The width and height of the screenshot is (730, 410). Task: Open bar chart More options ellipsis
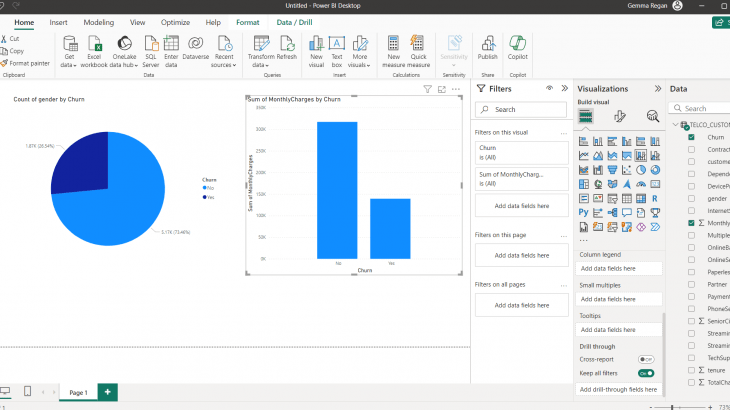456,89
